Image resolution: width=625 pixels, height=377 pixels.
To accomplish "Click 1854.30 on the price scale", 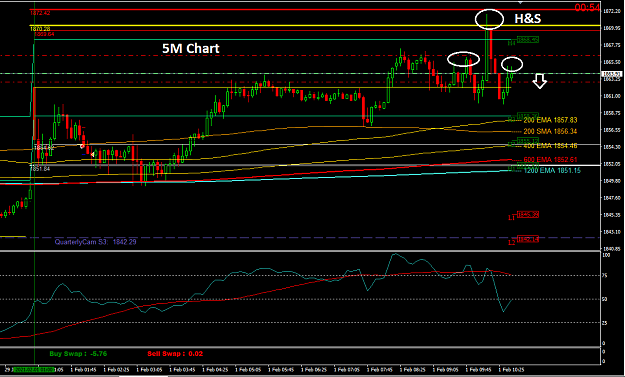I will [611, 147].
